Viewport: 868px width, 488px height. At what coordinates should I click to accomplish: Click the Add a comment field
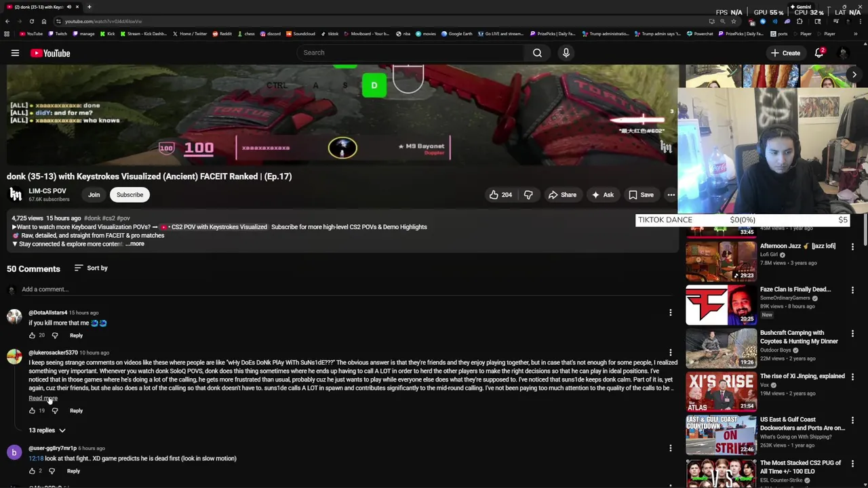[346, 289]
